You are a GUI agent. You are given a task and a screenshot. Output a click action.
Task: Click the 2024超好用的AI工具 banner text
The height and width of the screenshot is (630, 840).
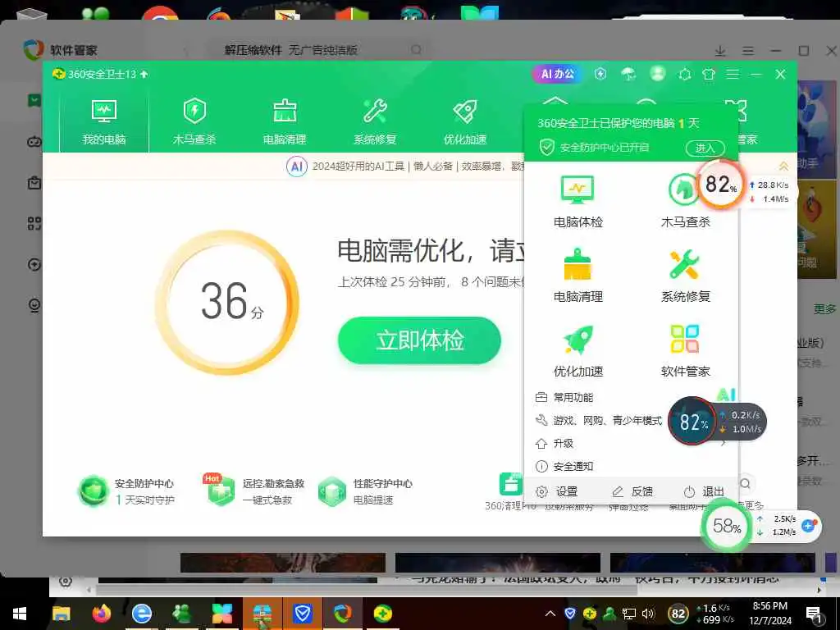pos(358,167)
